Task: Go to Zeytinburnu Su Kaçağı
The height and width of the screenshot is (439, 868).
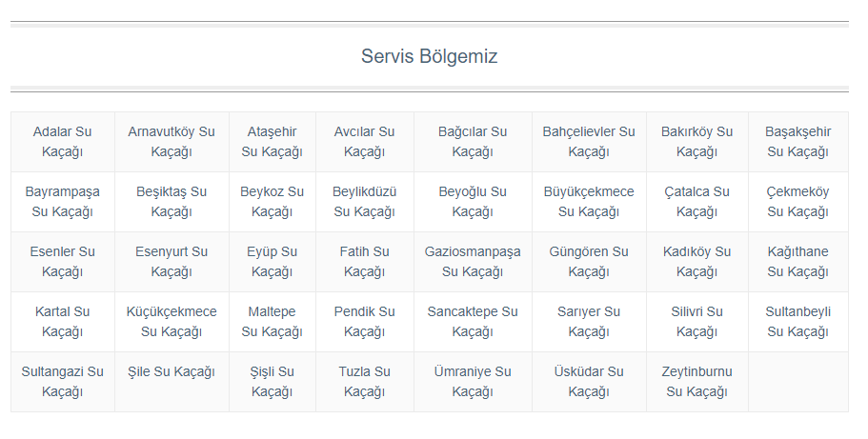Action: [696, 382]
